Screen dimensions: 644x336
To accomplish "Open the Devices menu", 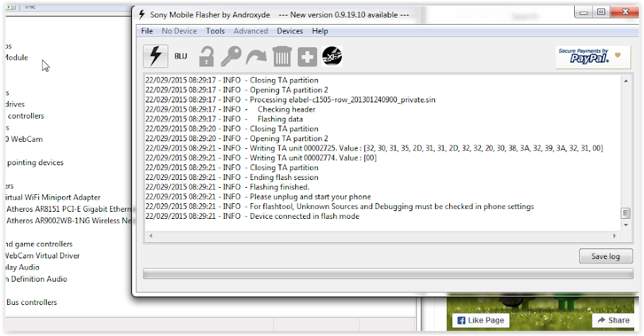I will pos(290,31).
